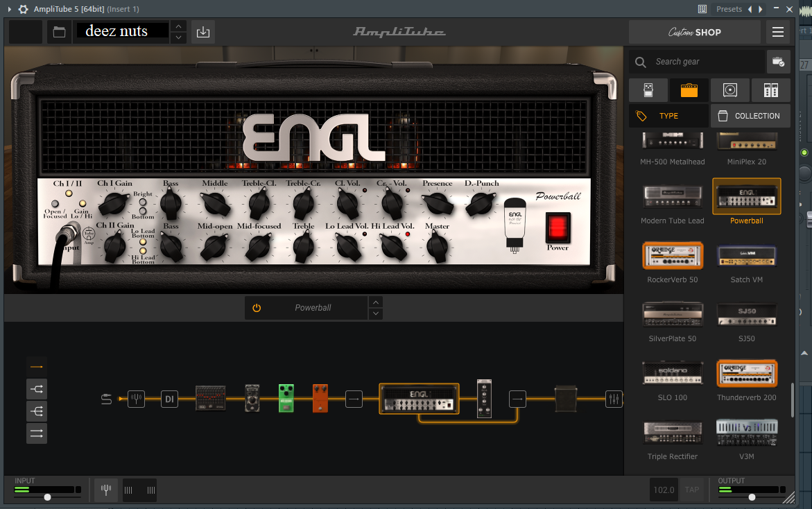The width and height of the screenshot is (812, 509).
Task: Go to previous preset with up arrow
Action: 178,26
